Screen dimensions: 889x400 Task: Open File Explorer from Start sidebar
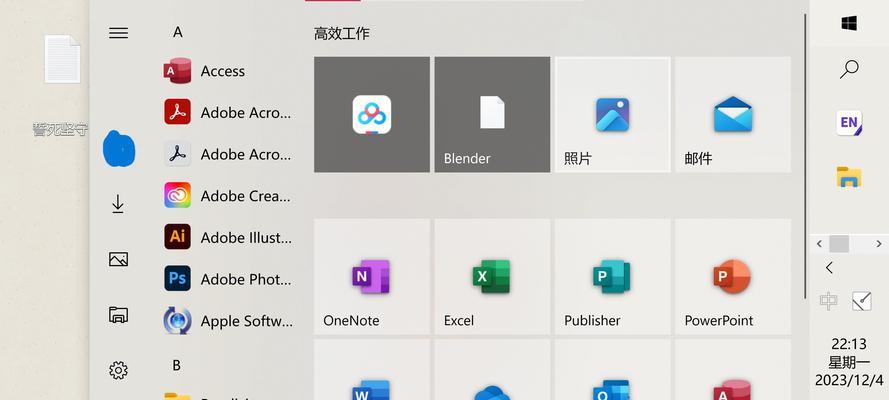tap(118, 315)
